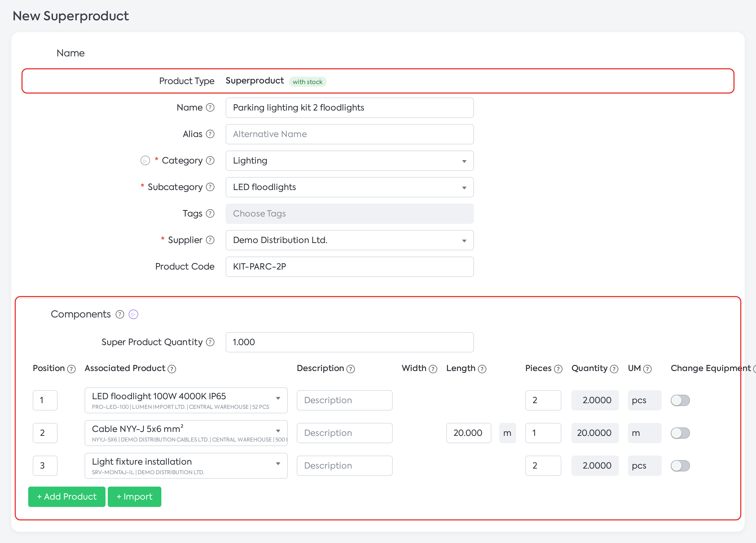The width and height of the screenshot is (756, 543).
Task: Click the + Import button
Action: [134, 497]
